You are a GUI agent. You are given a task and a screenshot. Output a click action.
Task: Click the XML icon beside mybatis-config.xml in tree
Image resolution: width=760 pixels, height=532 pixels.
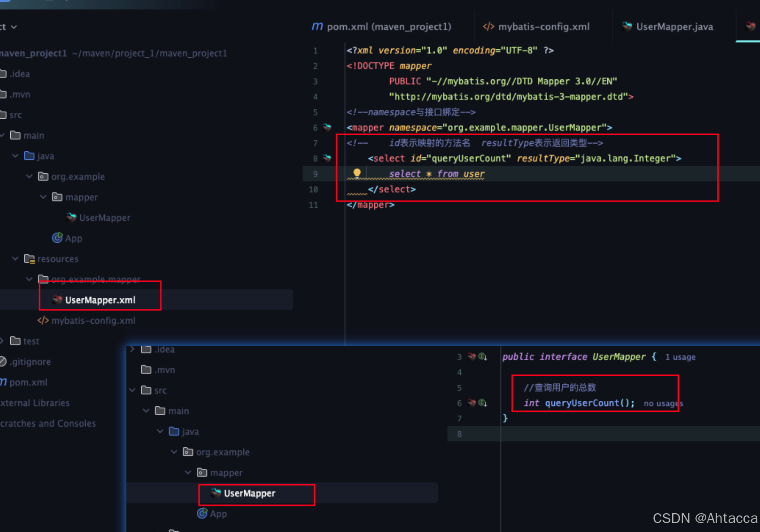[x=43, y=321]
